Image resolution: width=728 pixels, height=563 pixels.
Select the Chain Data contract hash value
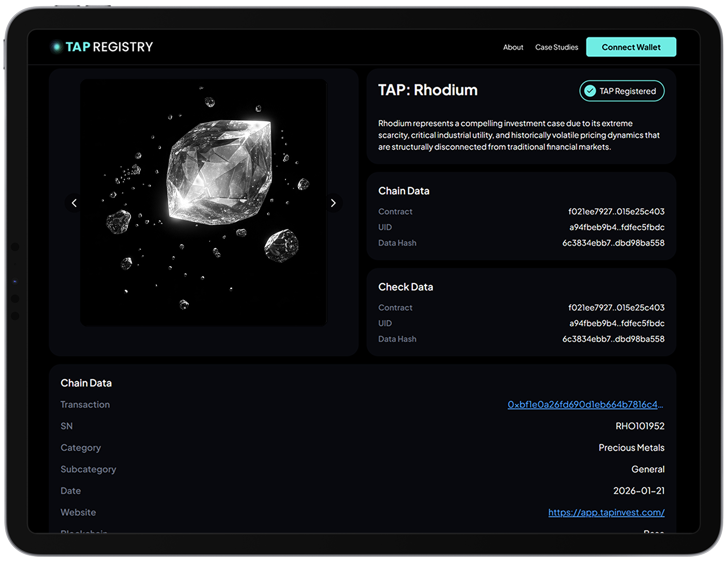coord(616,212)
